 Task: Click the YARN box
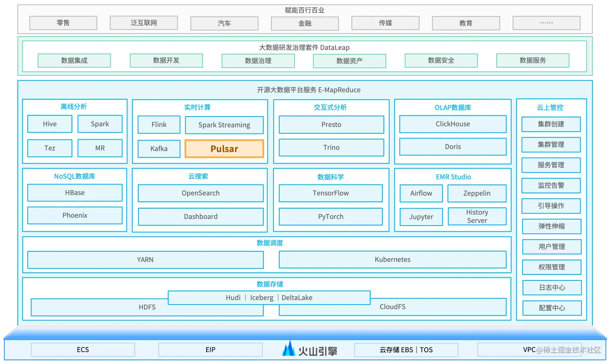tap(145, 260)
